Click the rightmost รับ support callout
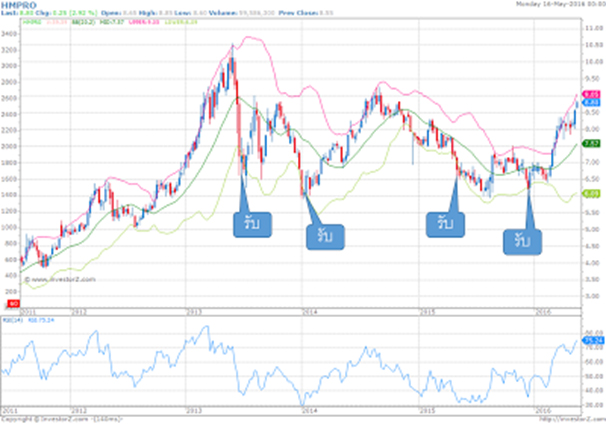This screenshot has width=606, height=424. coord(522,240)
